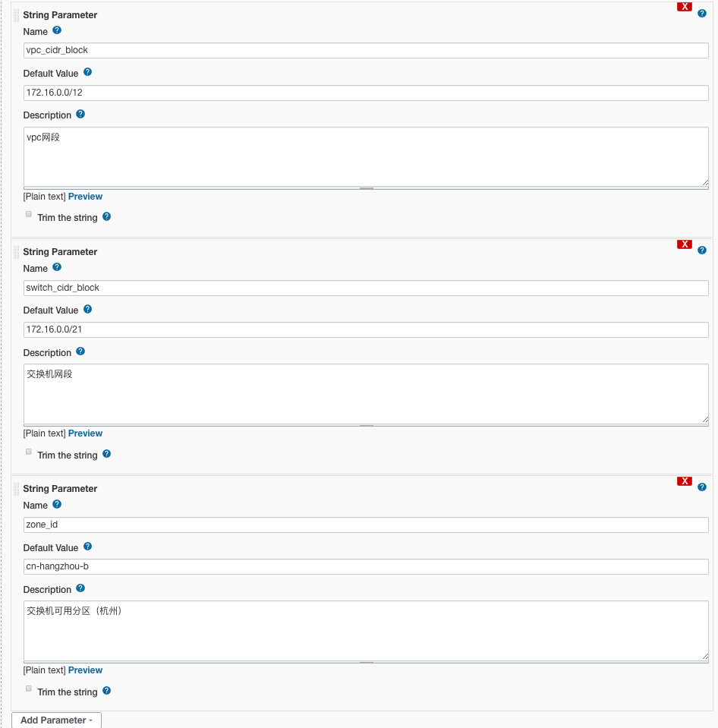
Task: Click Preview below zone_id description
Action: (85, 670)
